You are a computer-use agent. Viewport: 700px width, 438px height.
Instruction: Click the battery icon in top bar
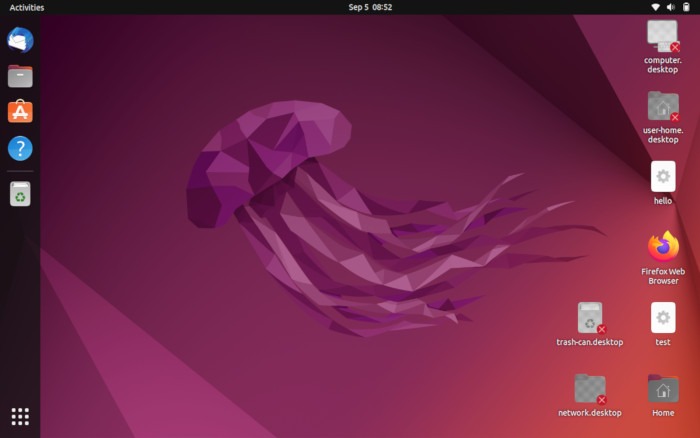click(686, 7)
